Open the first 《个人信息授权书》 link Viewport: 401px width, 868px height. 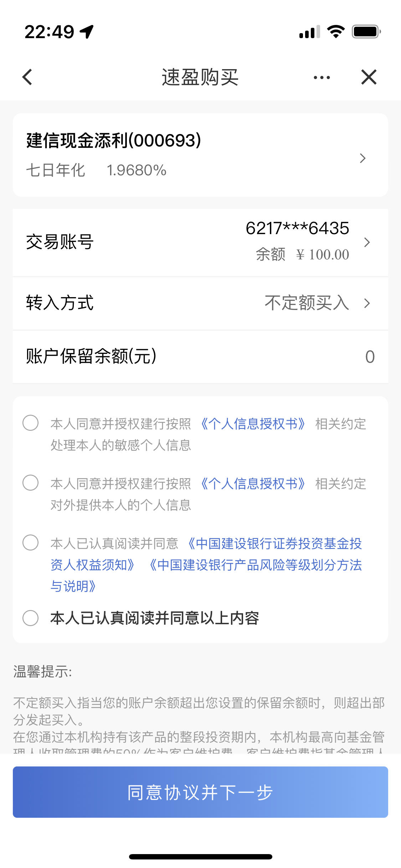[x=253, y=424]
